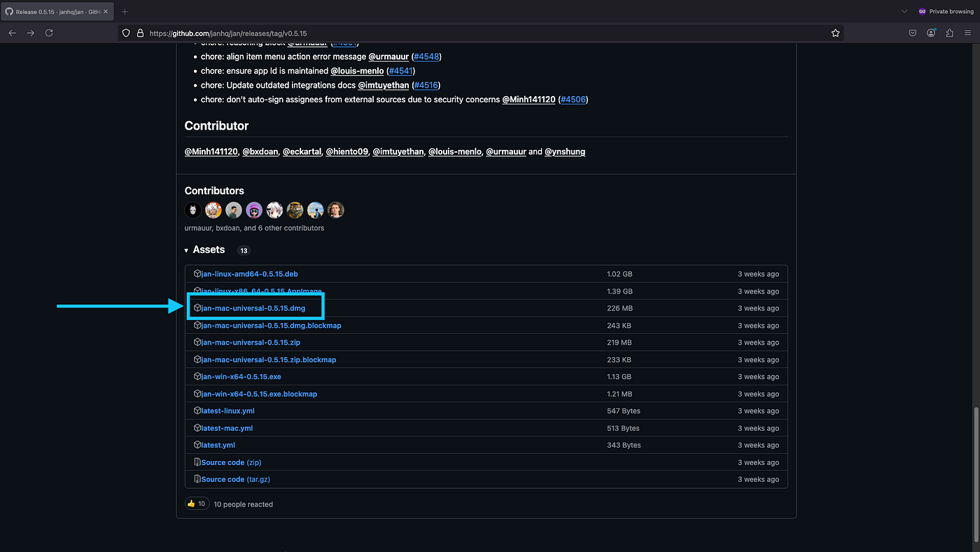This screenshot has width=980, height=552.
Task: Download jan-mac-universal-0.5.15.zip
Action: tap(251, 343)
